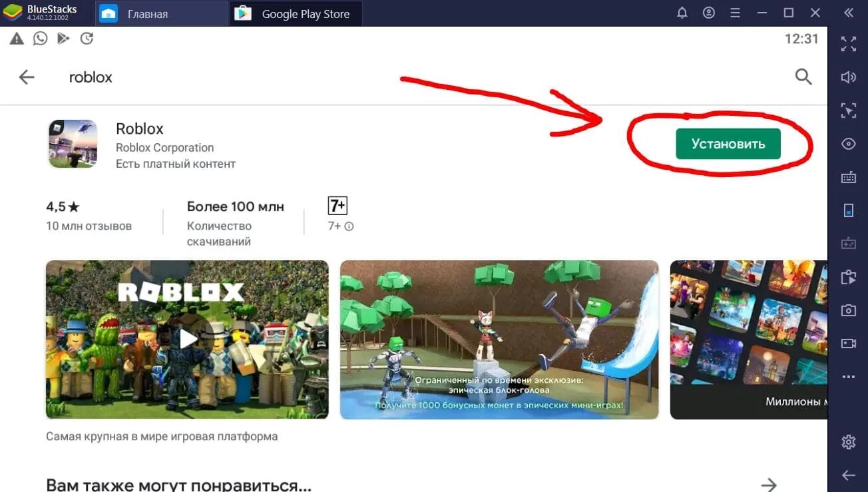Click the 12:31 clock in the status bar

tap(801, 39)
